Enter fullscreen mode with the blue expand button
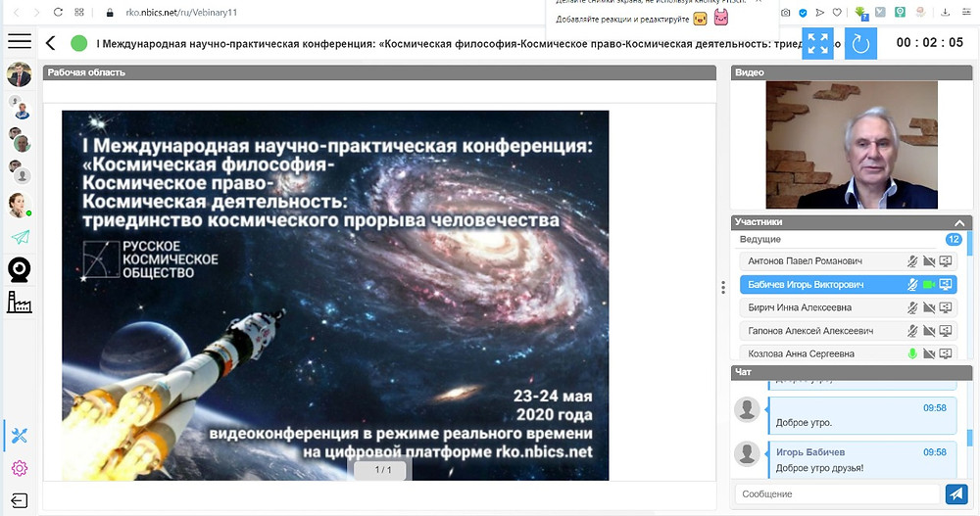The width and height of the screenshot is (980, 516). (817, 43)
